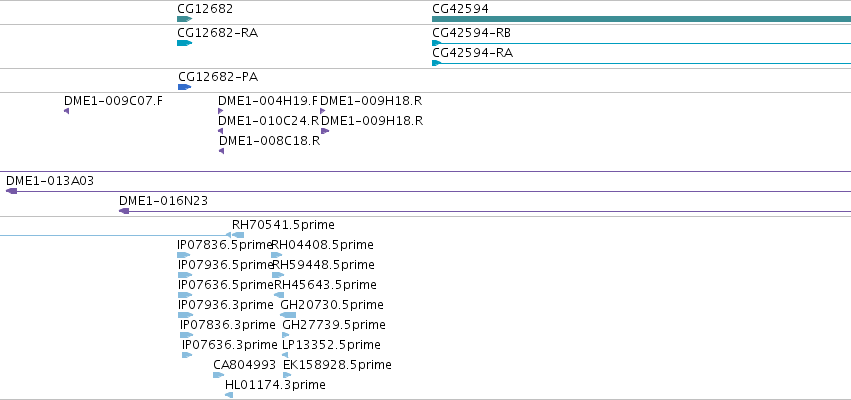
Task: Click the HL01174.3prime EST glyph
Action: 229,395
